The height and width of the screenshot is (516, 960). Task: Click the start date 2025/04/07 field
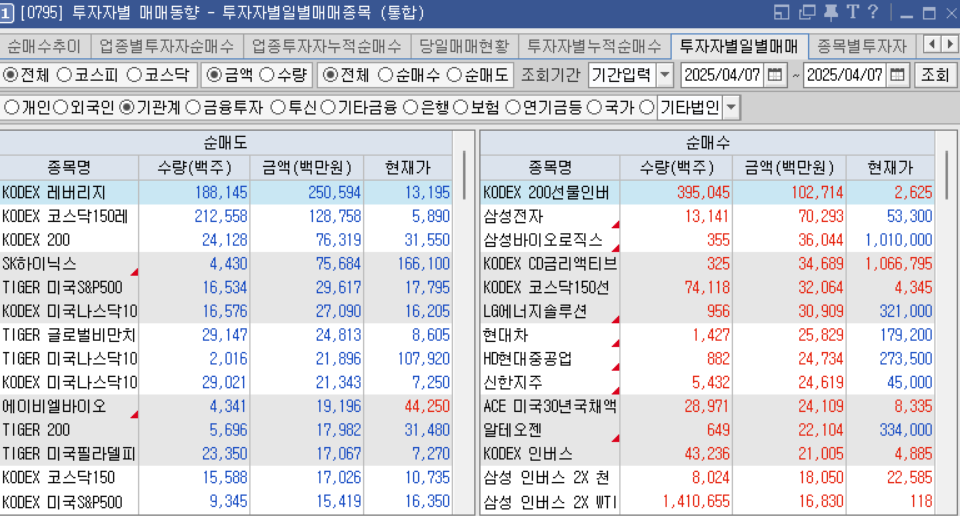pyautogui.click(x=722, y=75)
